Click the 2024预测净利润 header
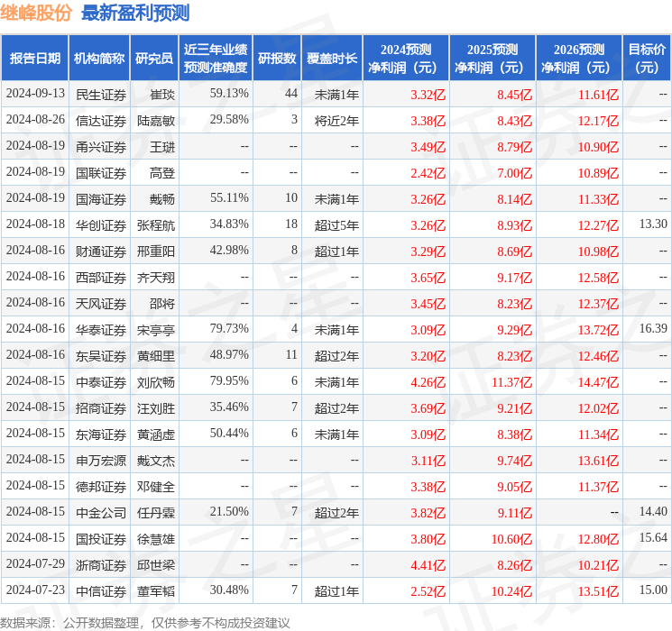The height and width of the screenshot is (631, 672). [406, 58]
